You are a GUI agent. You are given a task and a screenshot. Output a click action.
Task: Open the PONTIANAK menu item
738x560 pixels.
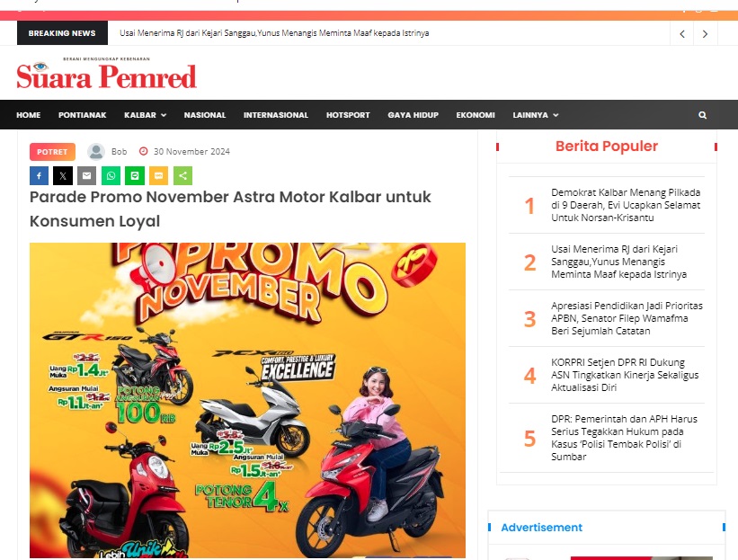[83, 115]
